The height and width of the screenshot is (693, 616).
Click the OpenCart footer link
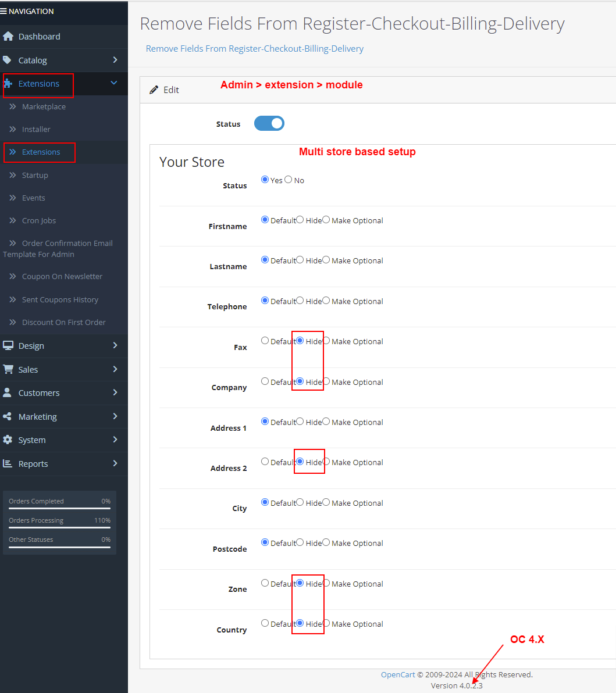point(398,674)
